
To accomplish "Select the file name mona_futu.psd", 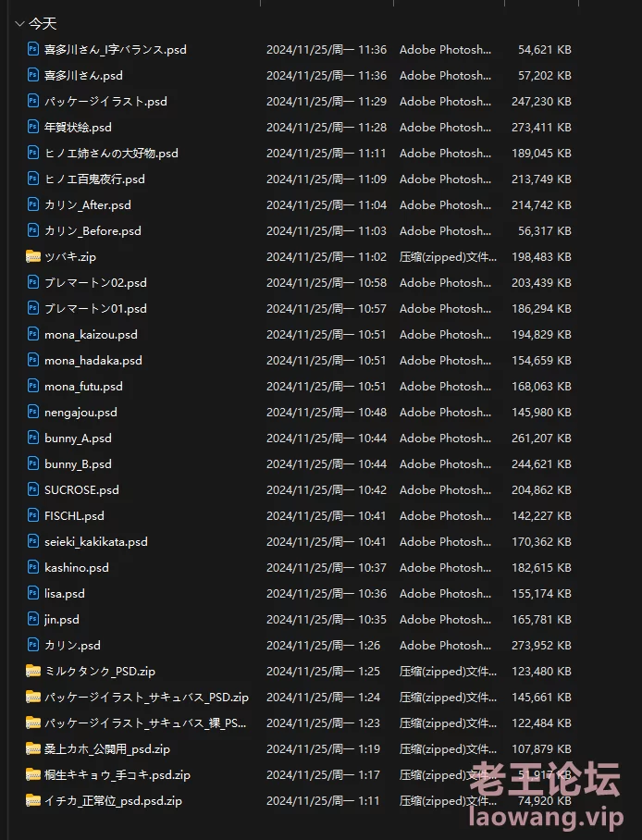I will coord(83,387).
